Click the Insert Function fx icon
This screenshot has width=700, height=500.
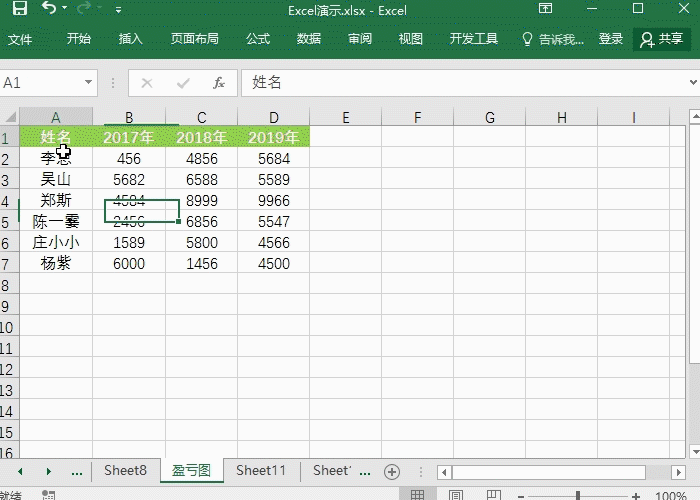(219, 83)
